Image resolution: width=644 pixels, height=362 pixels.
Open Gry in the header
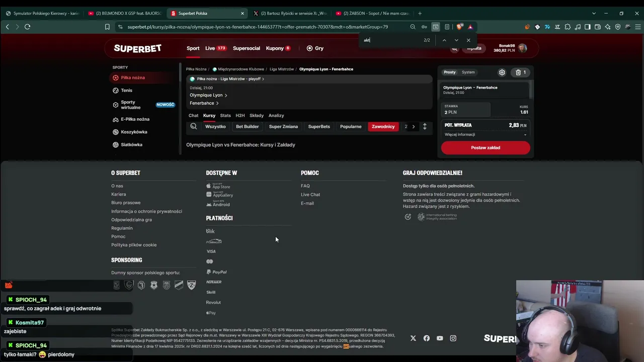(x=315, y=48)
